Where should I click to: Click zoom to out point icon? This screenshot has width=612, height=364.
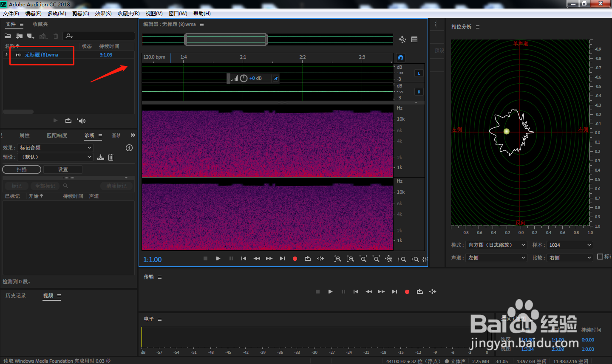(x=415, y=259)
